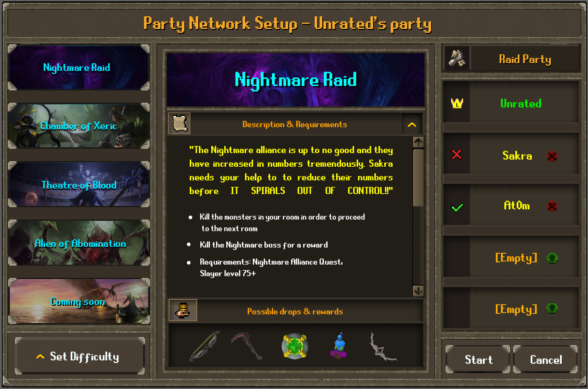The height and width of the screenshot is (389, 588).
Task: Select the Theatre of Blood raid
Action: click(79, 184)
